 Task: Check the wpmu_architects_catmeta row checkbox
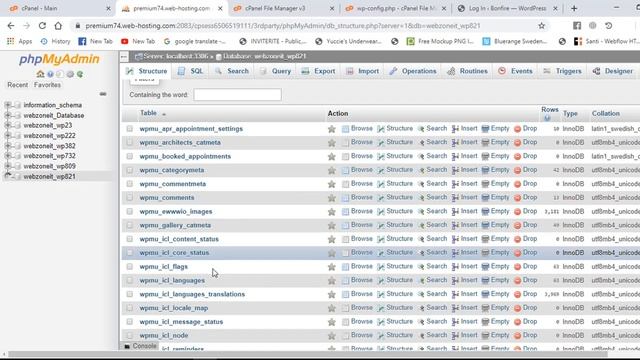coord(129,142)
